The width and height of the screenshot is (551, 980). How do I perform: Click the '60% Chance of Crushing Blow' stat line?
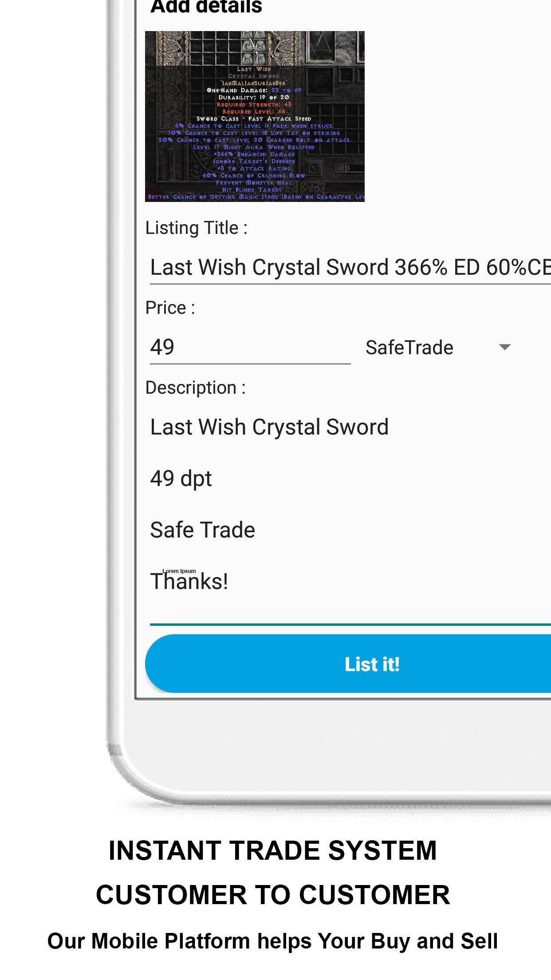coord(254,175)
